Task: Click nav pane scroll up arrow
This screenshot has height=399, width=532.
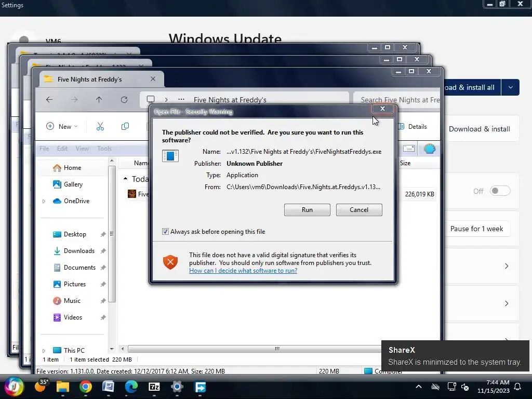Action: coord(112,161)
